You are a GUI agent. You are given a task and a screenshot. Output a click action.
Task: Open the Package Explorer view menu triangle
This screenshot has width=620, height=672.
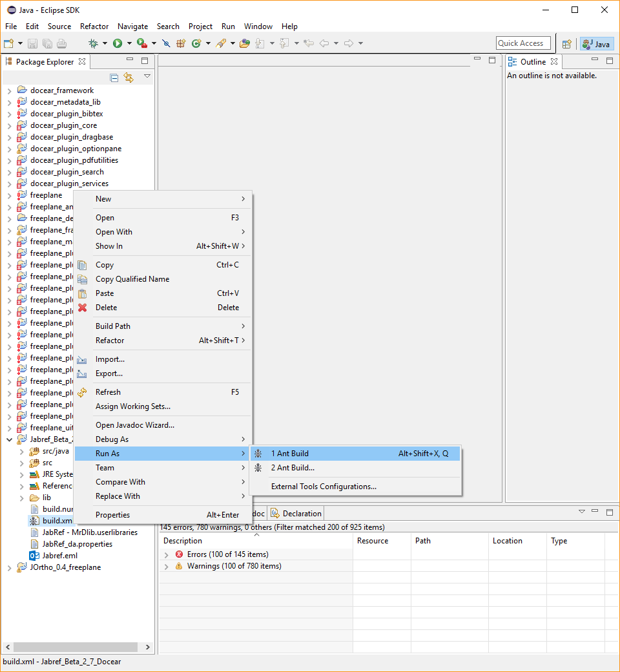coord(147,76)
